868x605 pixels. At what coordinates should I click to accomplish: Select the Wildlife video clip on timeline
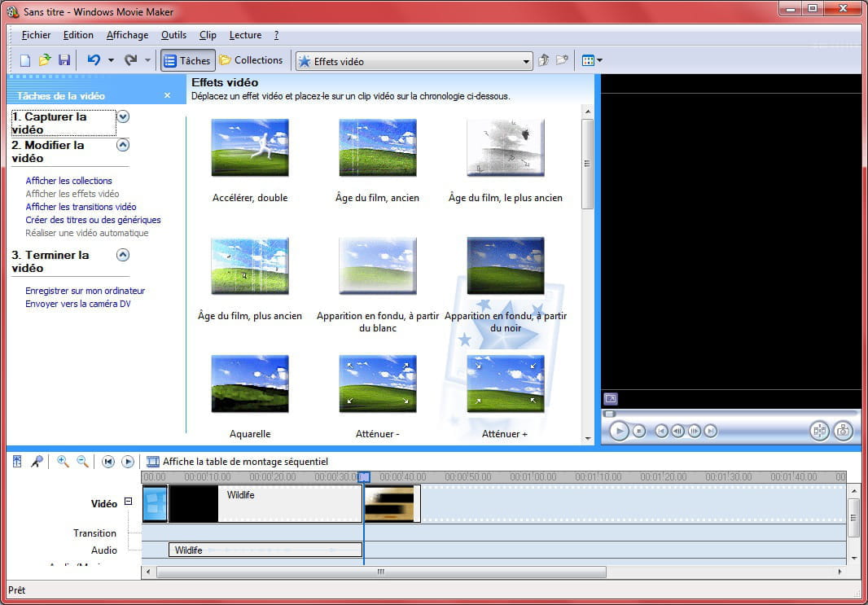point(265,504)
